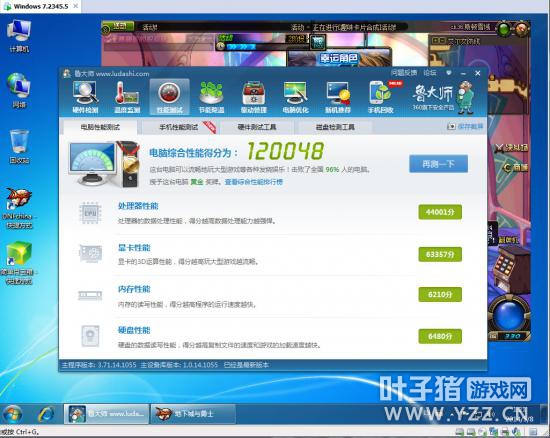Click the 商城 label in game window
Screen dimensions: 550x438
[x=516, y=168]
